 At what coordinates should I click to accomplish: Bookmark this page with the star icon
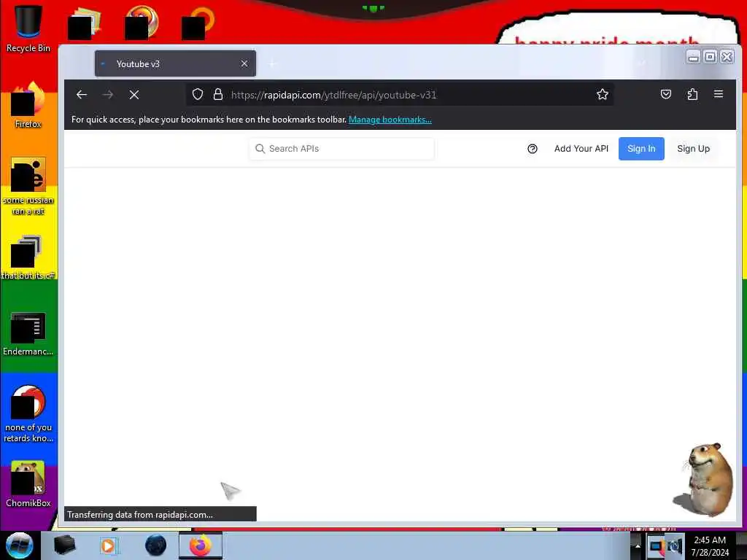[602, 94]
